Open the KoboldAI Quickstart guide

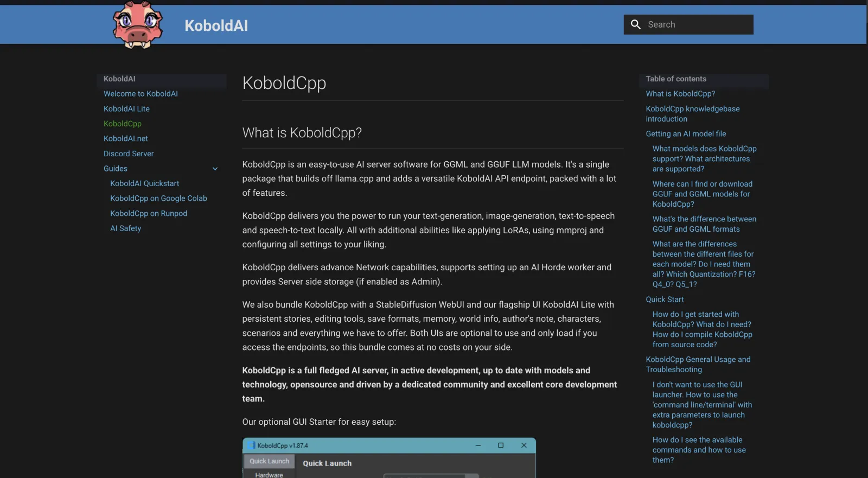coord(144,183)
